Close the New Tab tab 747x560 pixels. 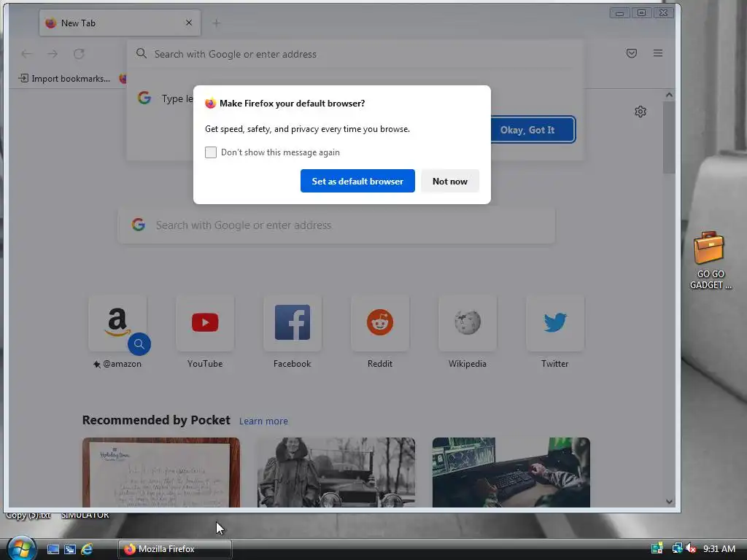(x=189, y=23)
